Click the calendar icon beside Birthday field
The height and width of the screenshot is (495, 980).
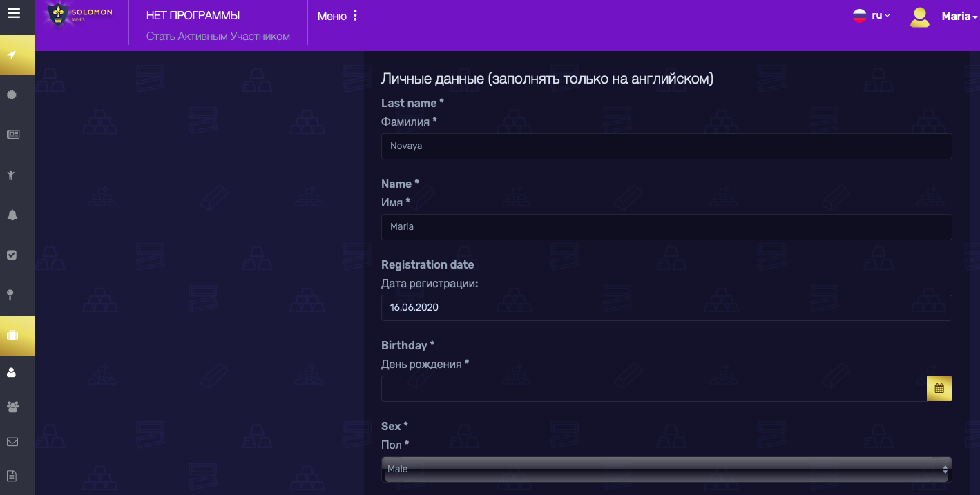(x=939, y=389)
